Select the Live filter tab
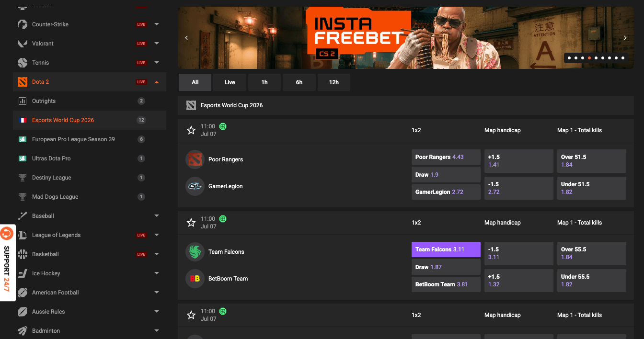 [230, 82]
